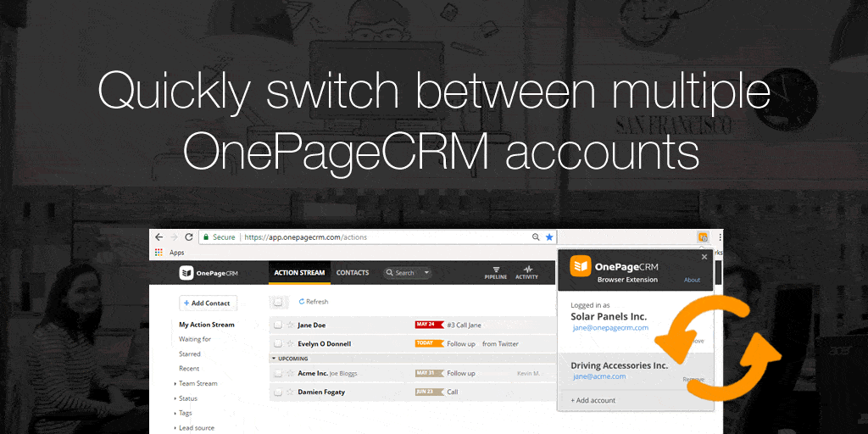Check the Evelyn O Donnell row checkbox
Viewport: 868px width, 434px height.
tap(278, 344)
